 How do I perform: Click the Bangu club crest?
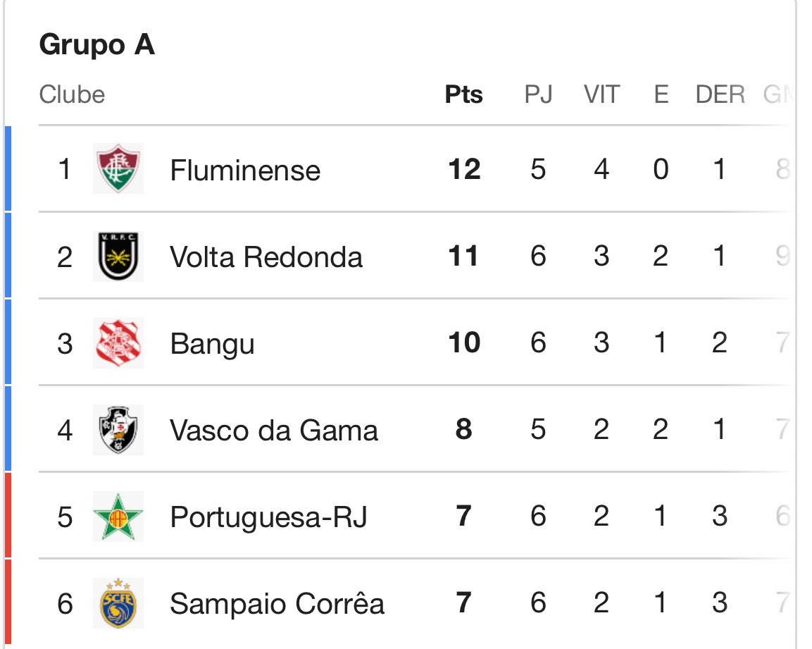coord(118,343)
